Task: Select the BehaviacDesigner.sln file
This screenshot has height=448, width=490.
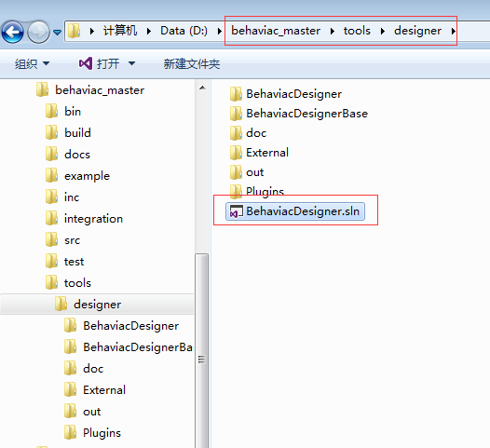Action: click(295, 211)
